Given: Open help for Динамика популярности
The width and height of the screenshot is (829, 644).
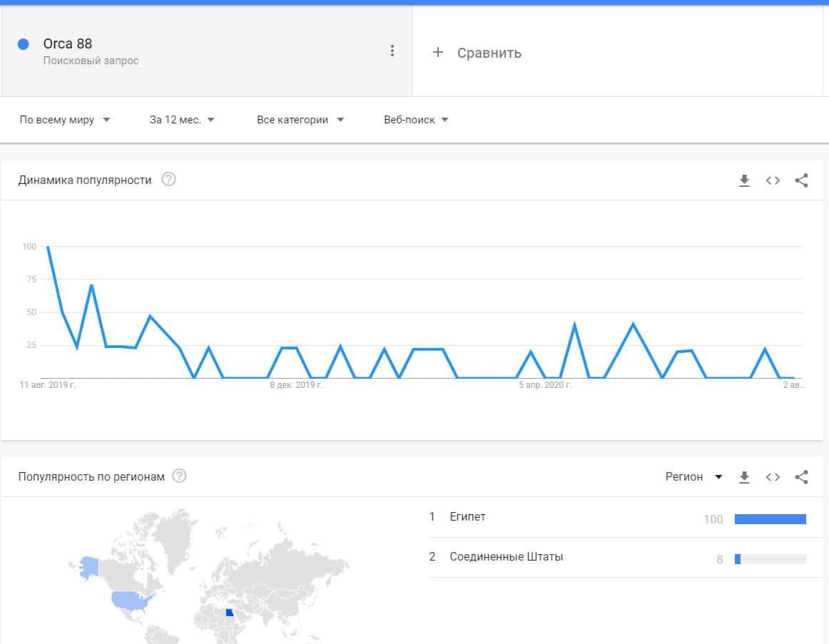Looking at the screenshot, I should (168, 180).
